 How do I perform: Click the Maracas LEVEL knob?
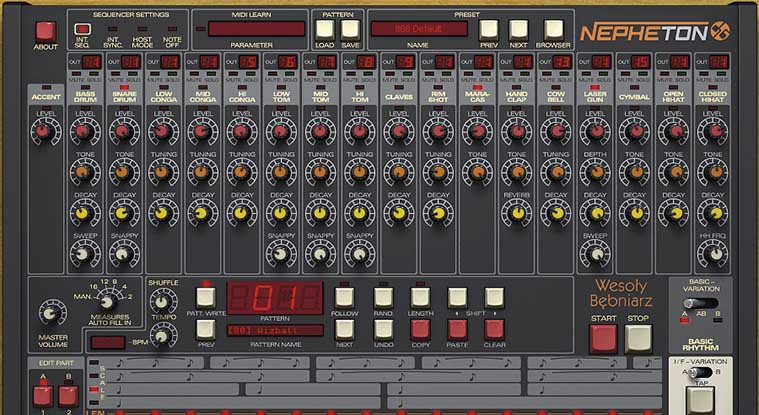pyautogui.click(x=477, y=132)
